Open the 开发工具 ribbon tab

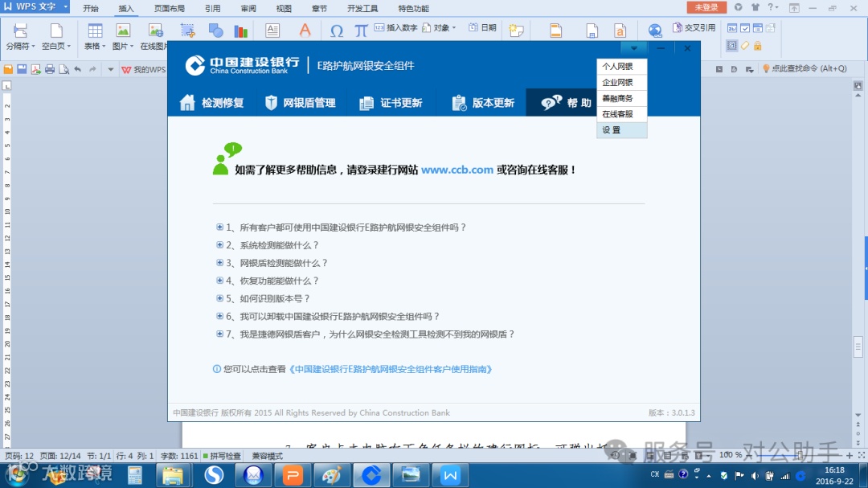362,8
